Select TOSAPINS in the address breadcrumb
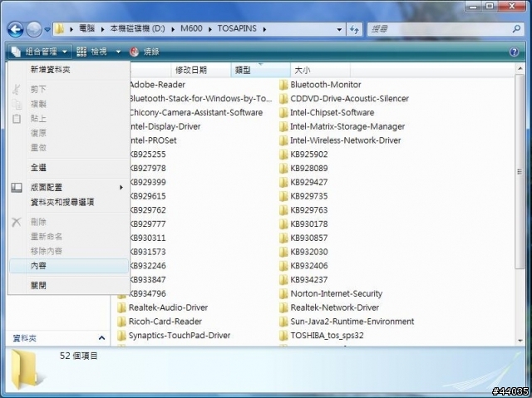Screen dimensions: 532x398 click(x=237, y=28)
